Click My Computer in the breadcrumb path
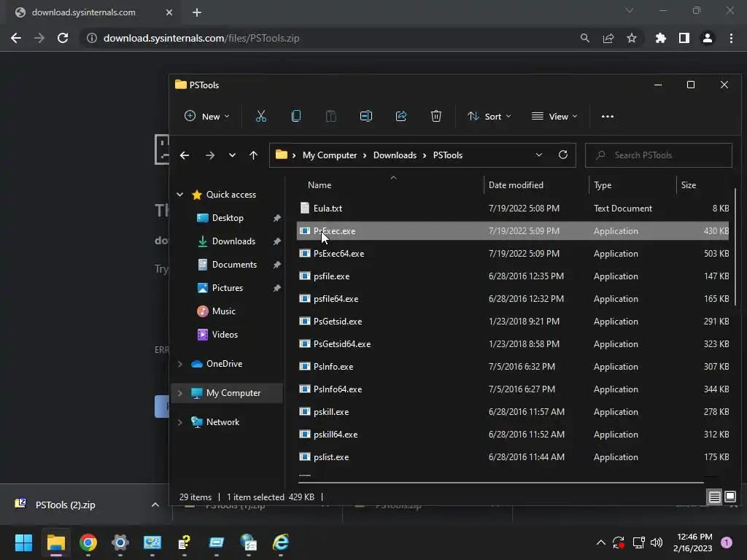 (x=329, y=155)
